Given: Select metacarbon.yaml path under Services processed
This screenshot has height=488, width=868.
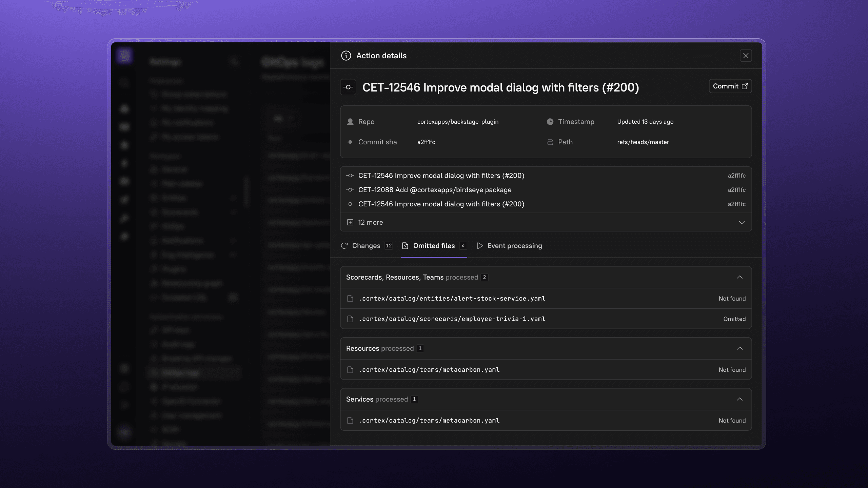Looking at the screenshot, I should (429, 421).
